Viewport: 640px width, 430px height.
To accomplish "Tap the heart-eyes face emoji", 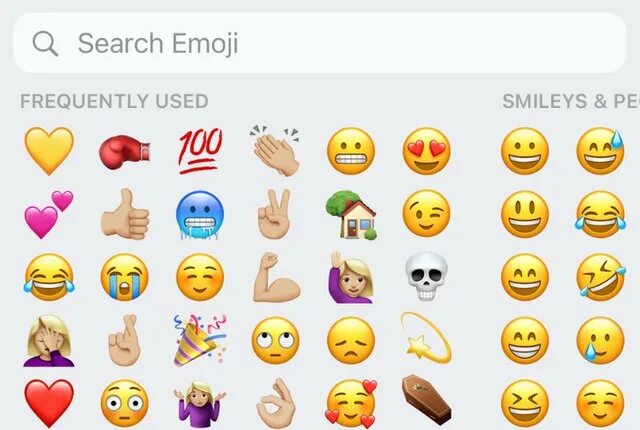I will click(x=427, y=151).
